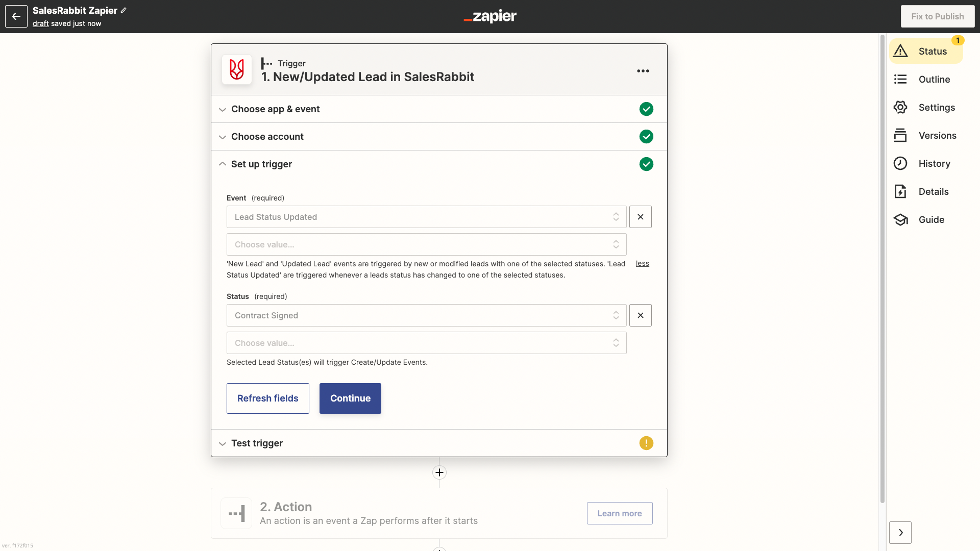Viewport: 980px width, 551px height.
Task: Collapse the Set up trigger section
Action: [439, 164]
